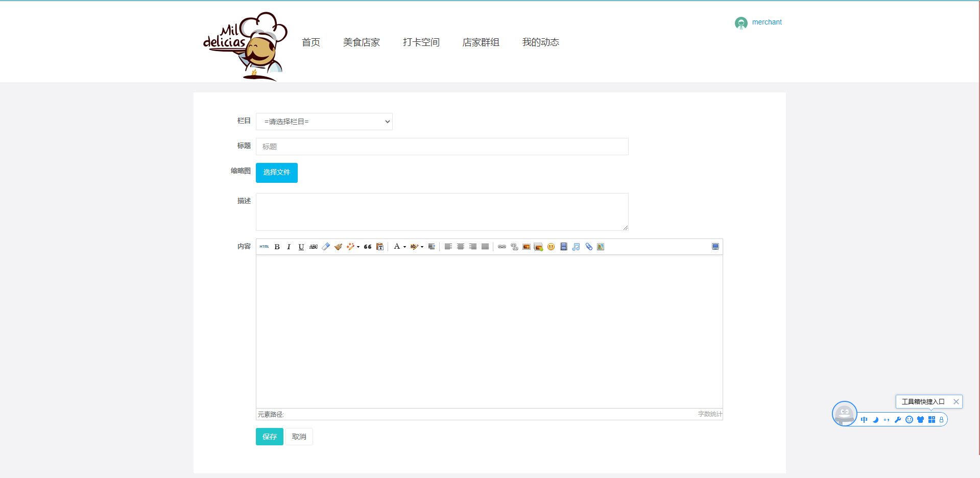Toggle underline formatting
The image size is (980, 478).
point(301,247)
